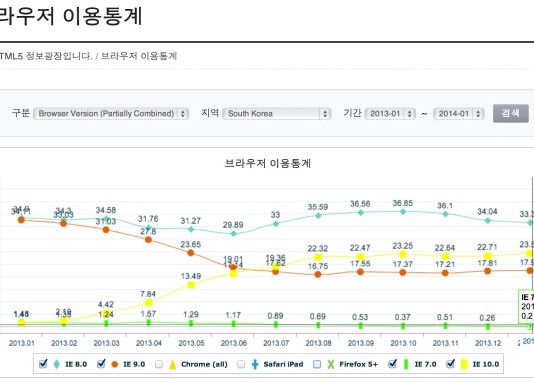534x383 pixels.
Task: Click the Chrome (all) yellow triangle legend icon
Action: (x=173, y=364)
